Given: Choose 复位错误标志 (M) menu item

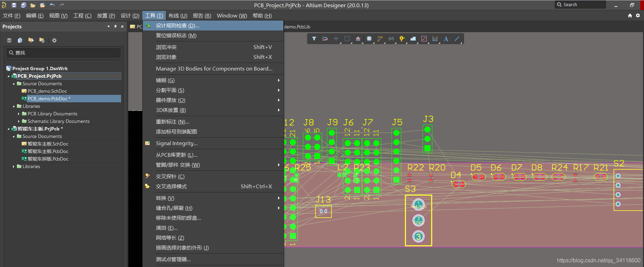Looking at the screenshot, I should point(213,35).
